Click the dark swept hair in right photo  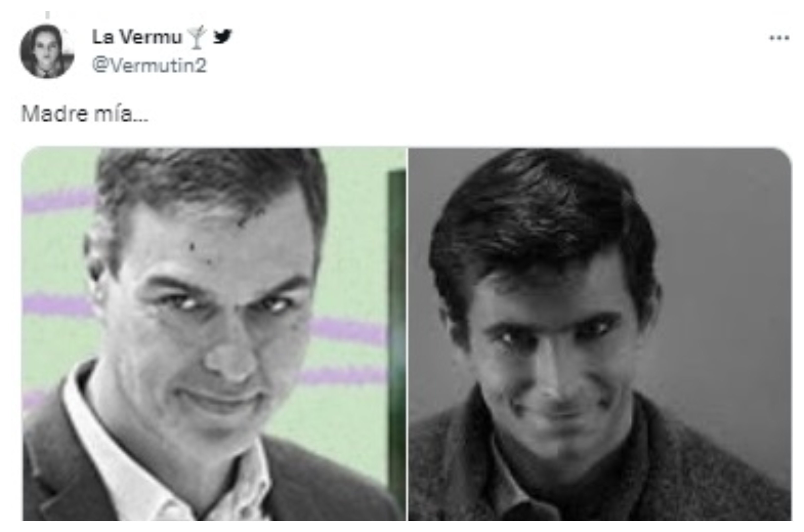pos(543,217)
